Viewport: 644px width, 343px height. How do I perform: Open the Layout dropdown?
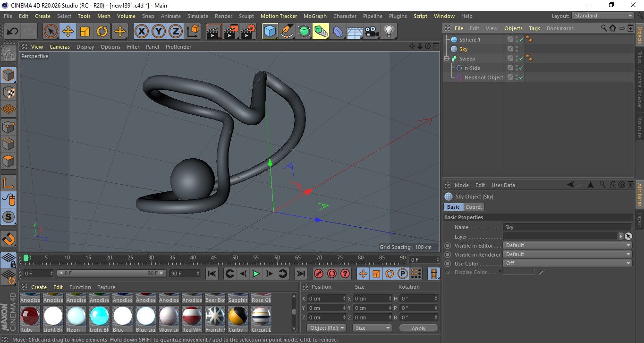[x=603, y=16]
